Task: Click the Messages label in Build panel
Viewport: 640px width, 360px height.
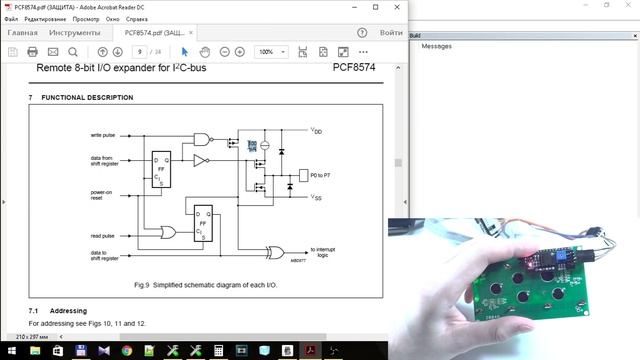Action: pos(436,46)
